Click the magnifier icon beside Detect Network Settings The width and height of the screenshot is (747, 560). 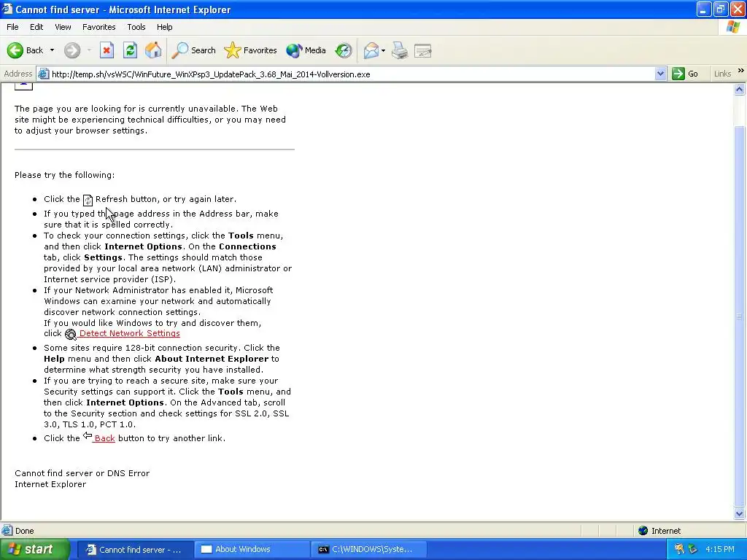(x=71, y=334)
